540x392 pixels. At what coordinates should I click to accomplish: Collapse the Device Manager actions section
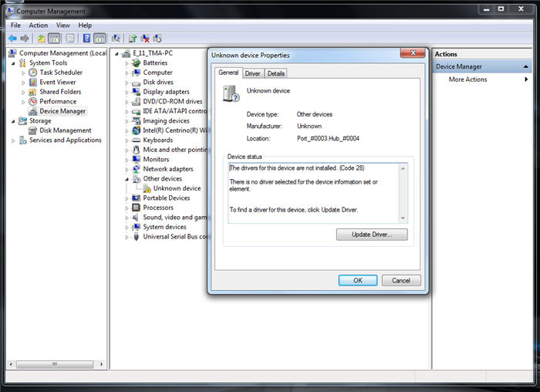(x=525, y=66)
